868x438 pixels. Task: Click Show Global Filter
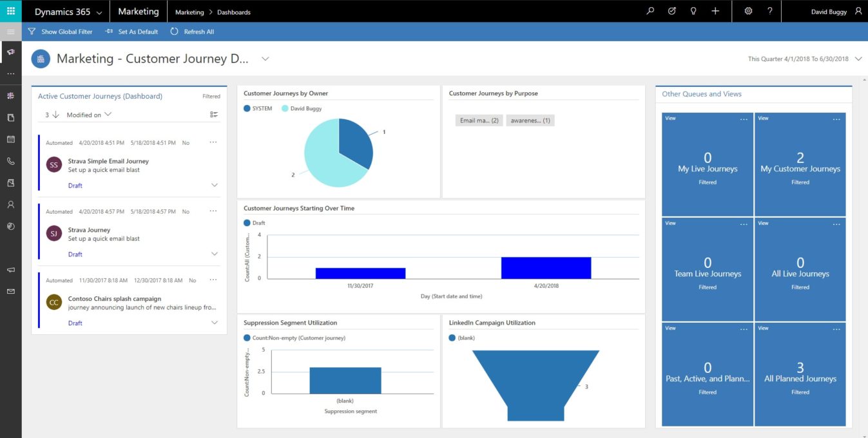click(x=60, y=32)
